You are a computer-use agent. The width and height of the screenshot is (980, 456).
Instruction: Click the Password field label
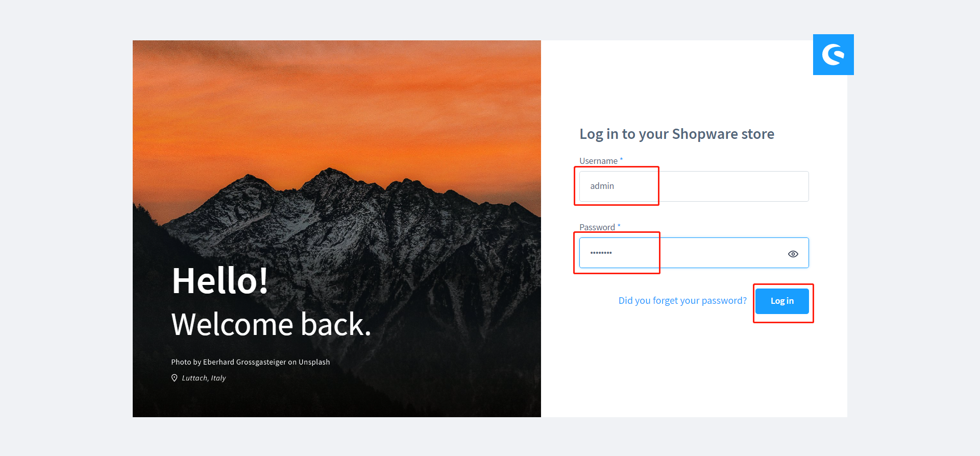click(x=597, y=227)
